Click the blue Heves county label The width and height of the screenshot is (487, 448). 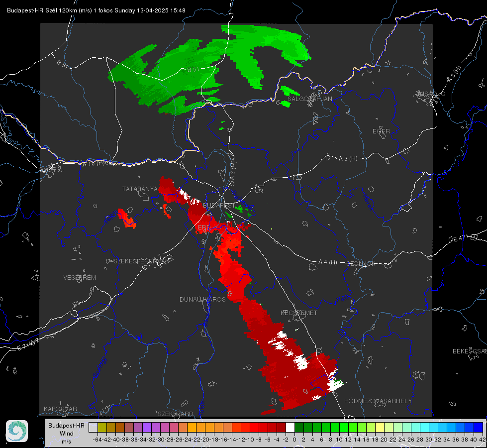click(368, 202)
